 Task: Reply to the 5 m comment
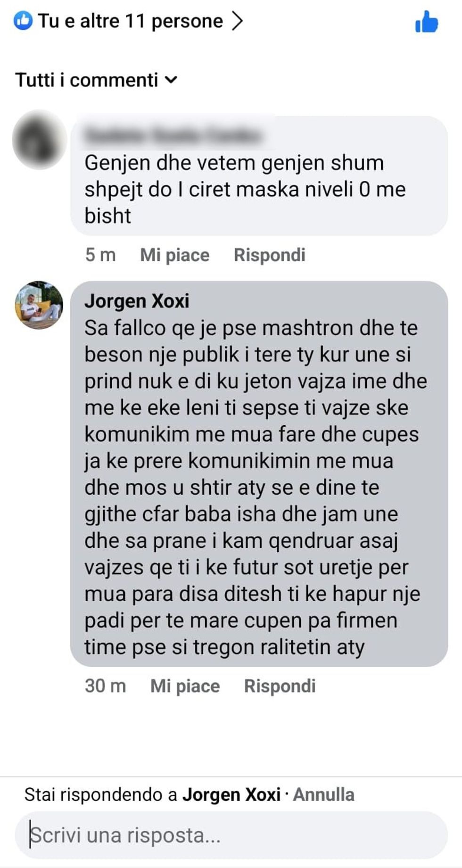pyautogui.click(x=270, y=255)
